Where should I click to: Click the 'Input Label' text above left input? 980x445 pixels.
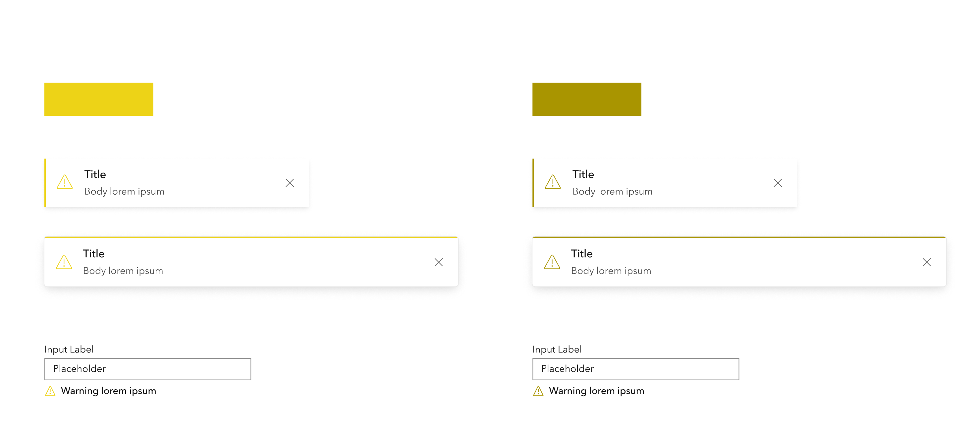[69, 349]
